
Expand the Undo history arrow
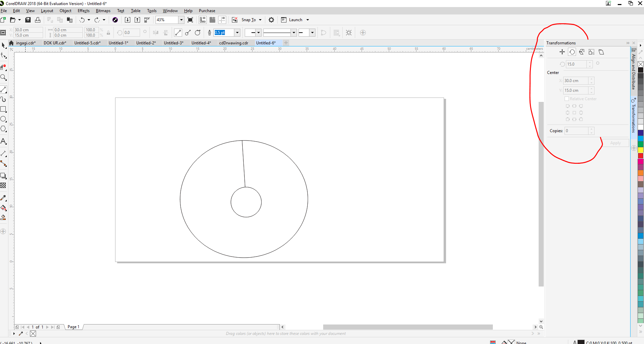(x=89, y=20)
